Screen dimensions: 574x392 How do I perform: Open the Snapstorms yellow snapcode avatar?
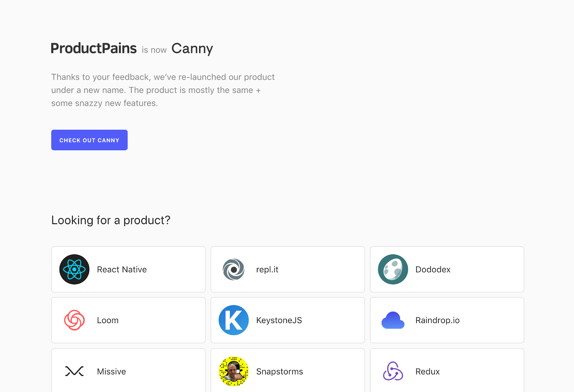234,371
